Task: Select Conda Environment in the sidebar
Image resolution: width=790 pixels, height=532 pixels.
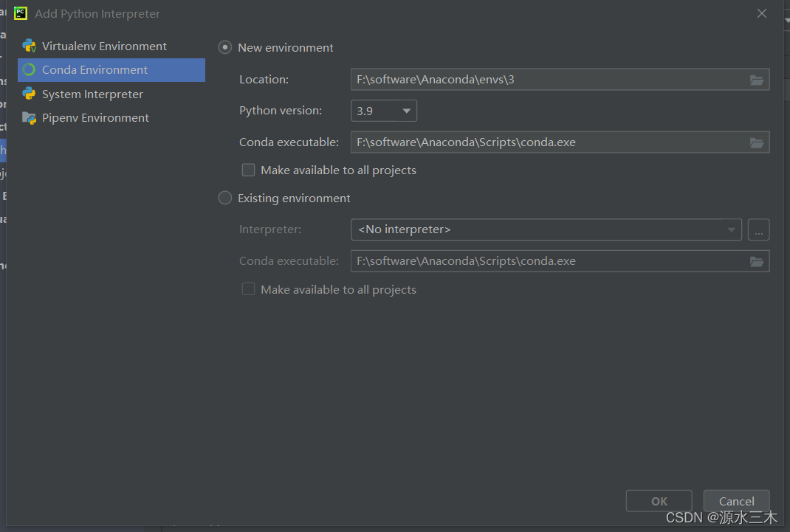Action: click(111, 70)
